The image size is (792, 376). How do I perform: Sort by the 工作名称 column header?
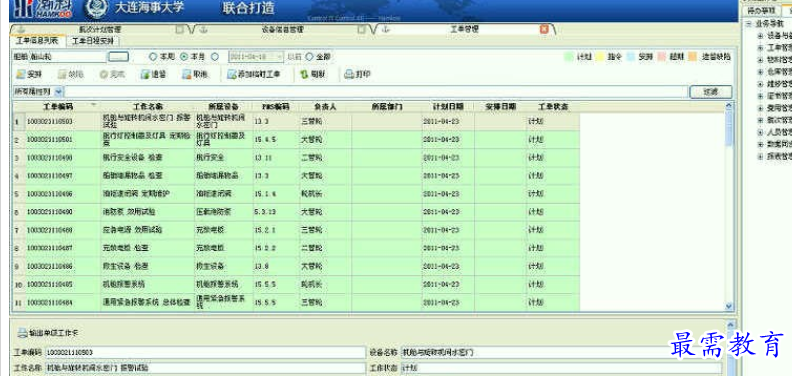click(147, 107)
